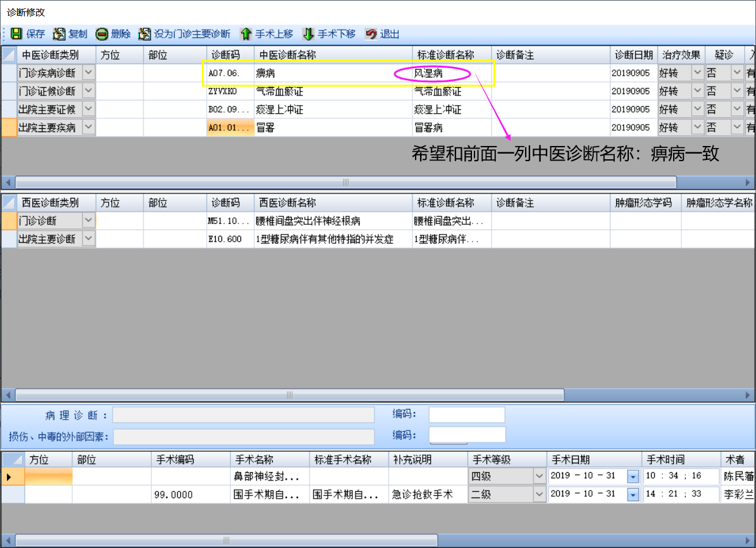Click the red 退出 exit icon
756x548 pixels.
[371, 33]
